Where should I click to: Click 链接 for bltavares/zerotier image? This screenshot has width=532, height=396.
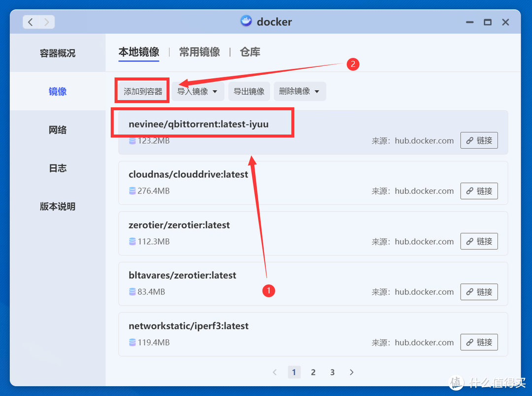[479, 292]
